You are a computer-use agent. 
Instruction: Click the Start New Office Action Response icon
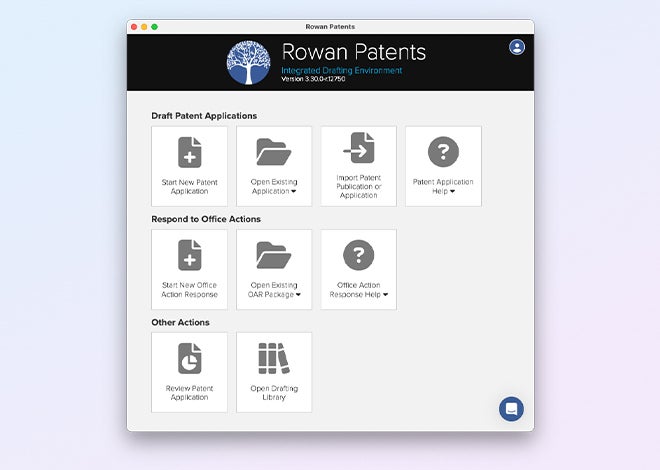tap(189, 255)
